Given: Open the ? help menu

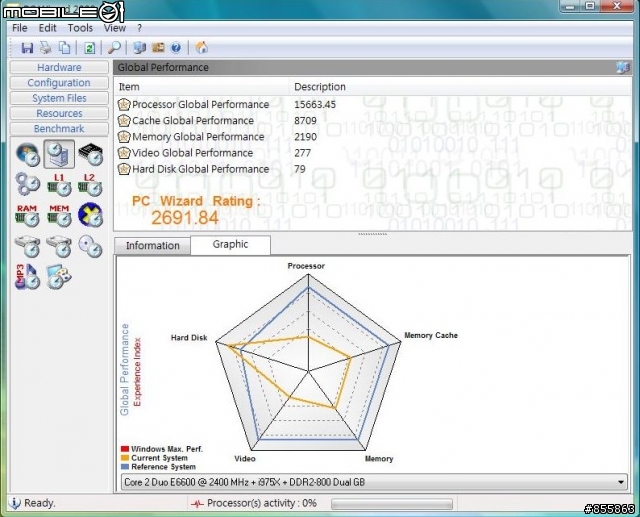Looking at the screenshot, I should tap(140, 28).
